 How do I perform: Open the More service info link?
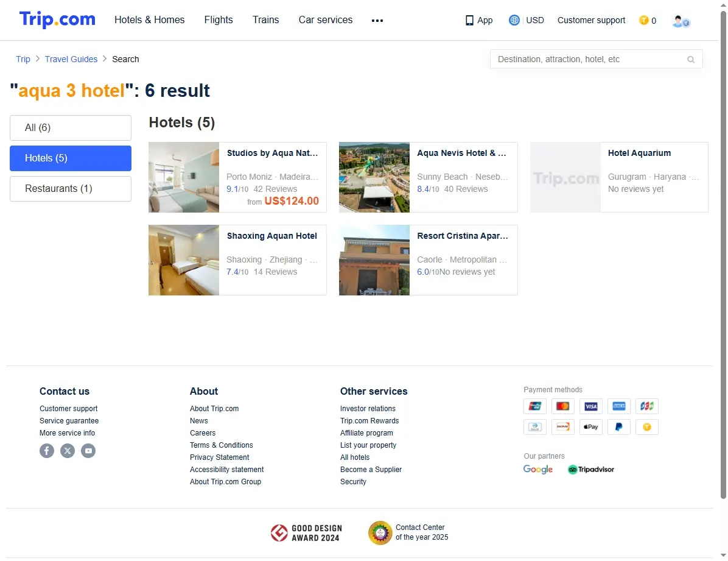click(68, 432)
